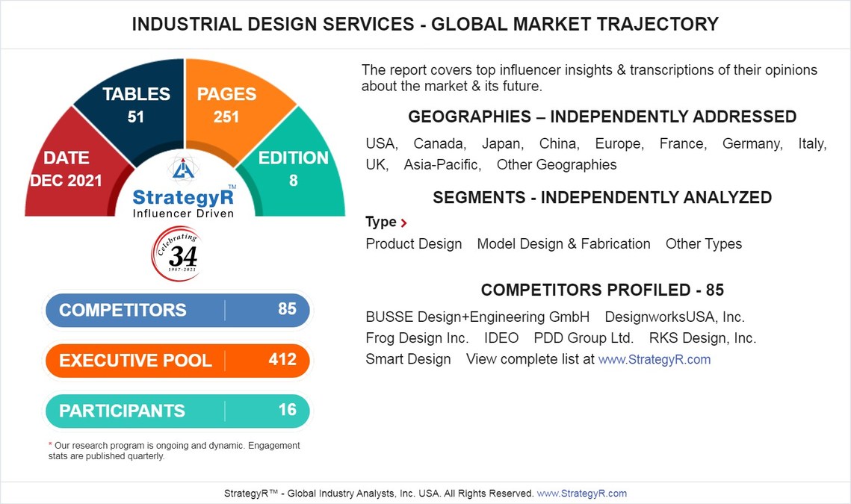This screenshot has width=851, height=504.
Task: Open the www.StrategyR.com link in competitors list
Action: pyautogui.click(x=654, y=359)
